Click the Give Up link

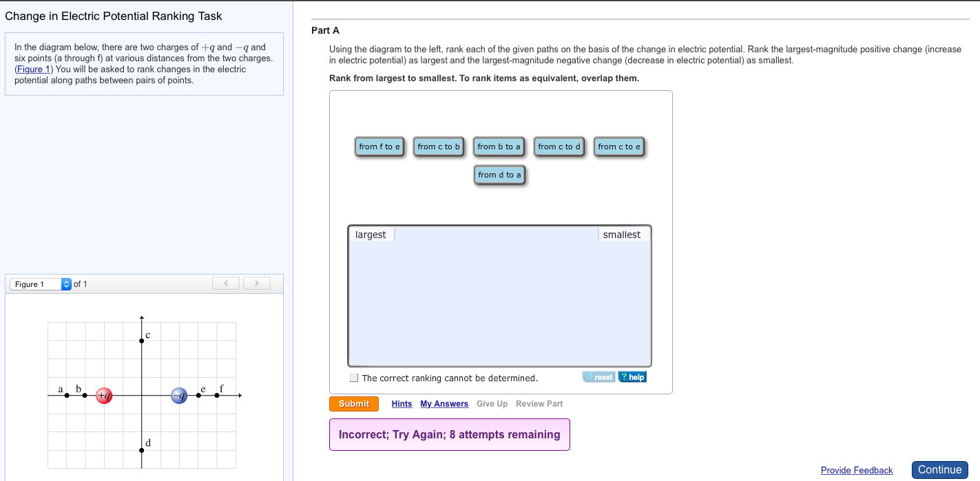492,404
